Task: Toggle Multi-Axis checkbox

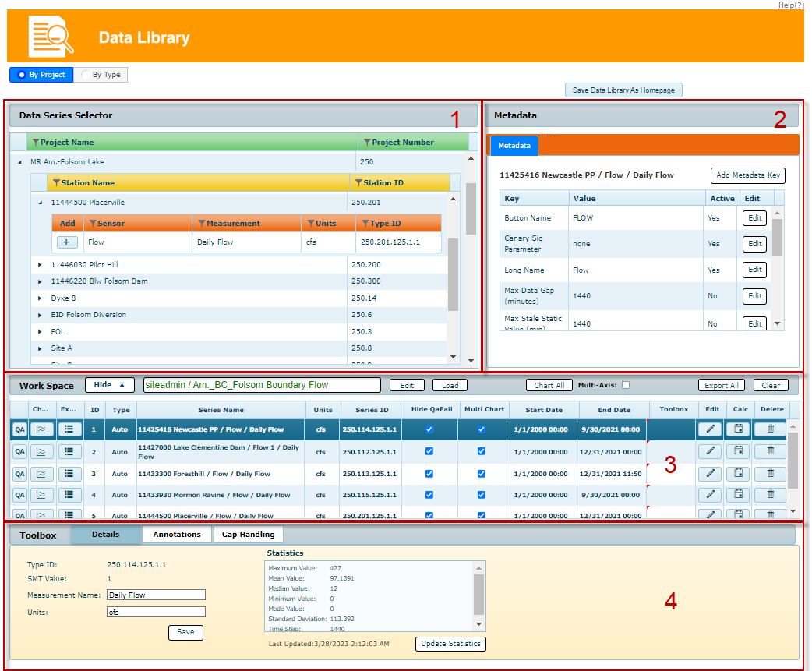Action: pos(626,385)
